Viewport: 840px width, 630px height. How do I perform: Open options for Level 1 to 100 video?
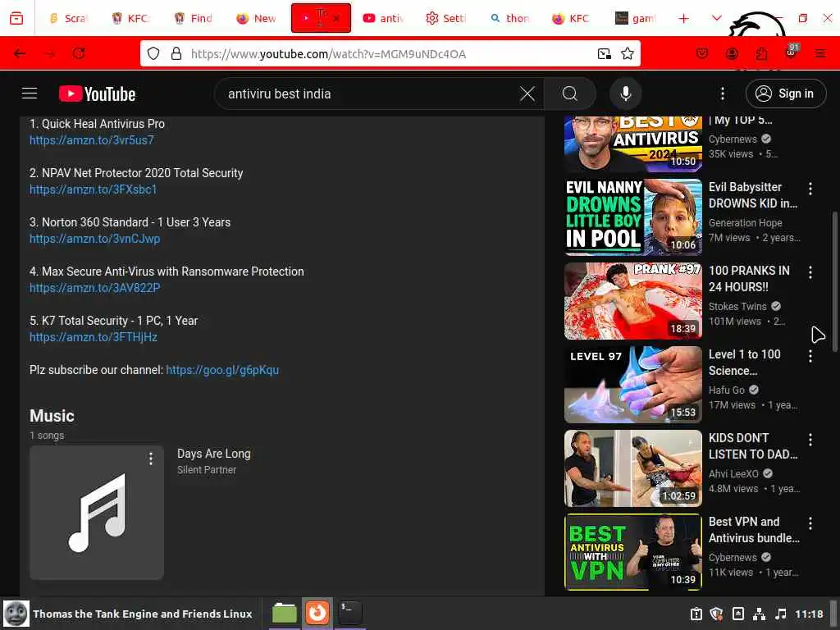tap(810, 356)
